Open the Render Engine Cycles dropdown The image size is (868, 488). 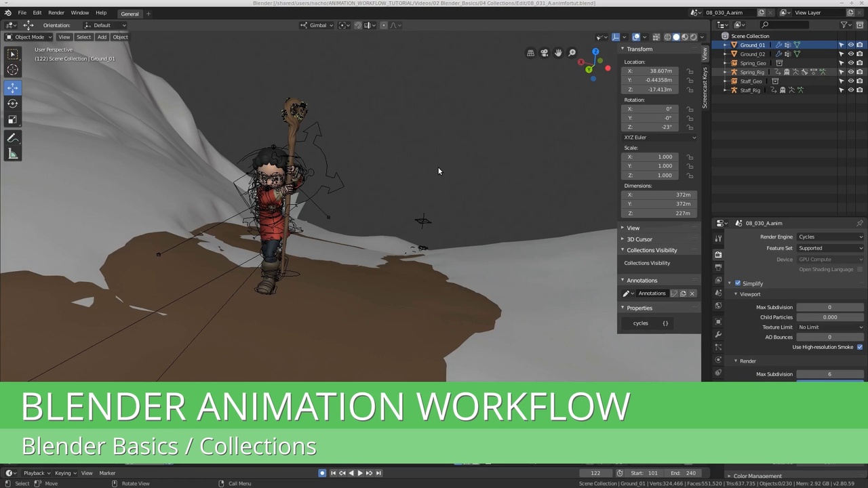830,237
